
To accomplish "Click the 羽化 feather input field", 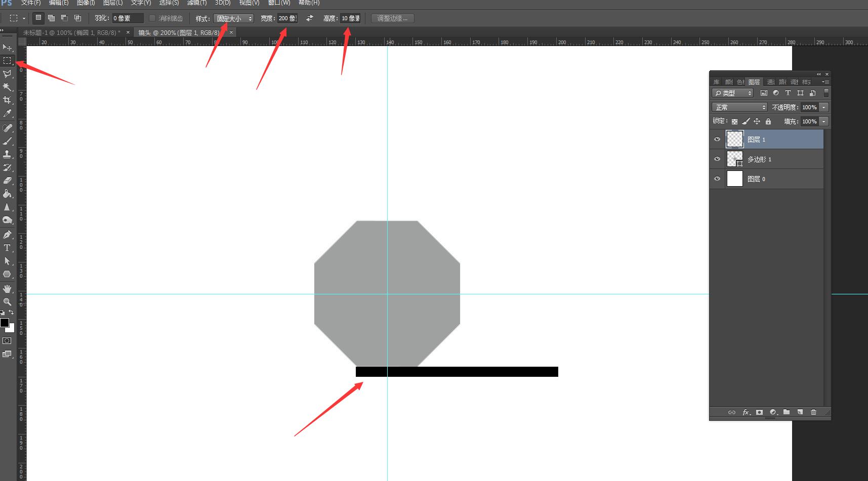I will click(x=128, y=18).
